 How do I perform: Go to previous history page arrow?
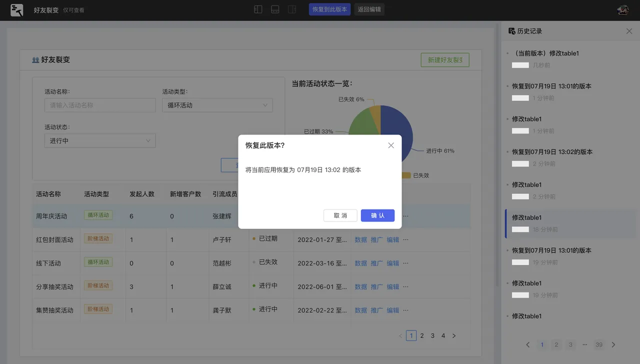pos(528,344)
